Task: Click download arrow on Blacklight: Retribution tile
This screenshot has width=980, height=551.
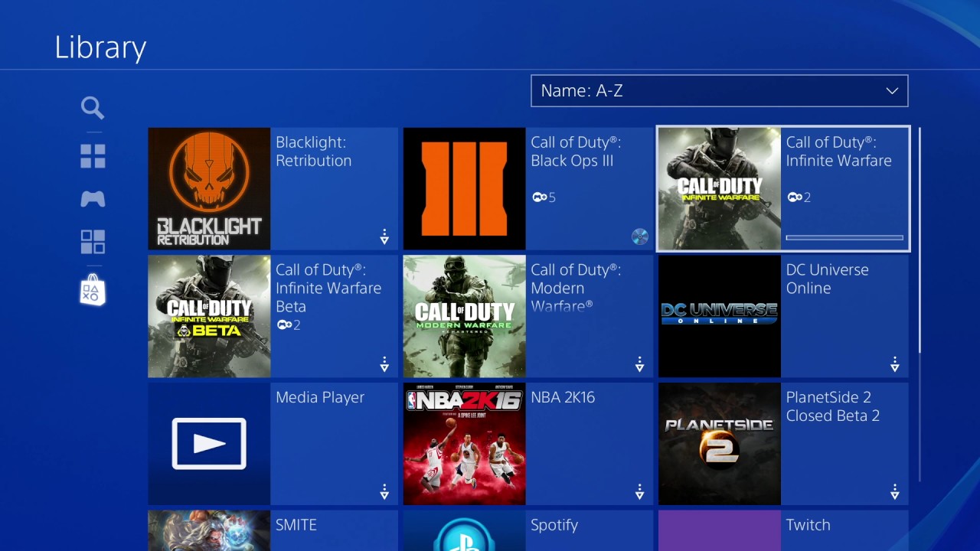Action: pyautogui.click(x=384, y=237)
